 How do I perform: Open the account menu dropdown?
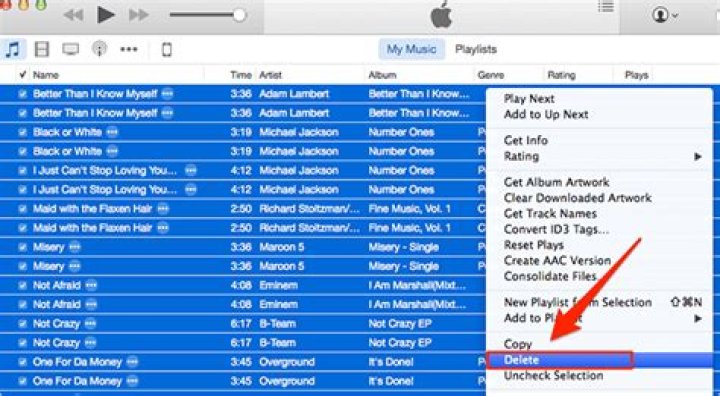click(x=664, y=15)
